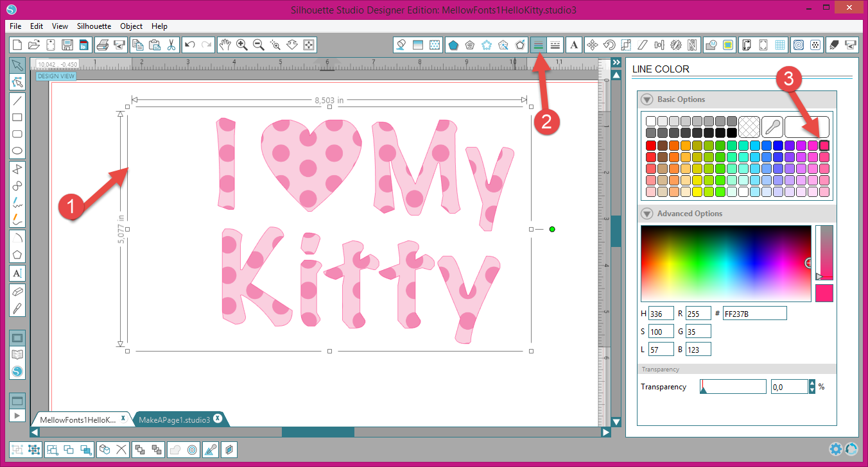Increase transparency with the up stepper arrow

click(812, 384)
